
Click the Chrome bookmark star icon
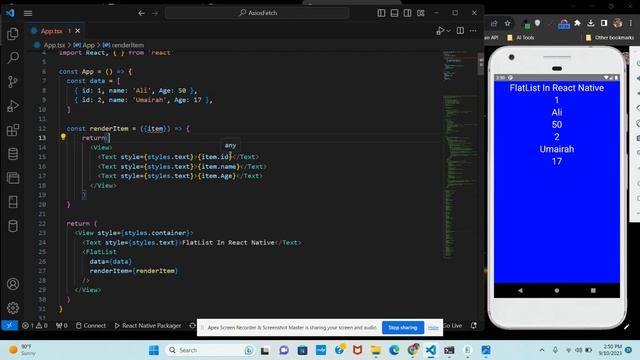507,23
